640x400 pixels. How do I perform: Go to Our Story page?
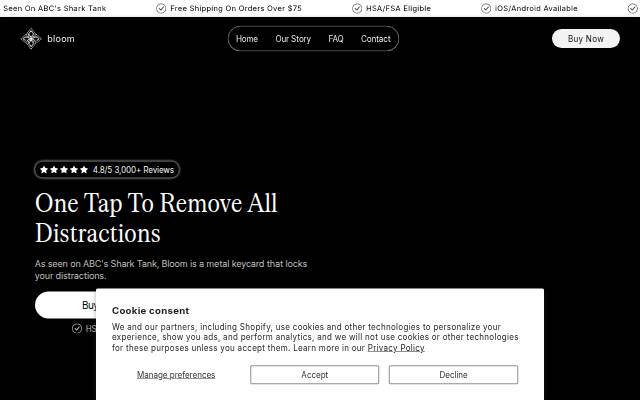coord(293,39)
